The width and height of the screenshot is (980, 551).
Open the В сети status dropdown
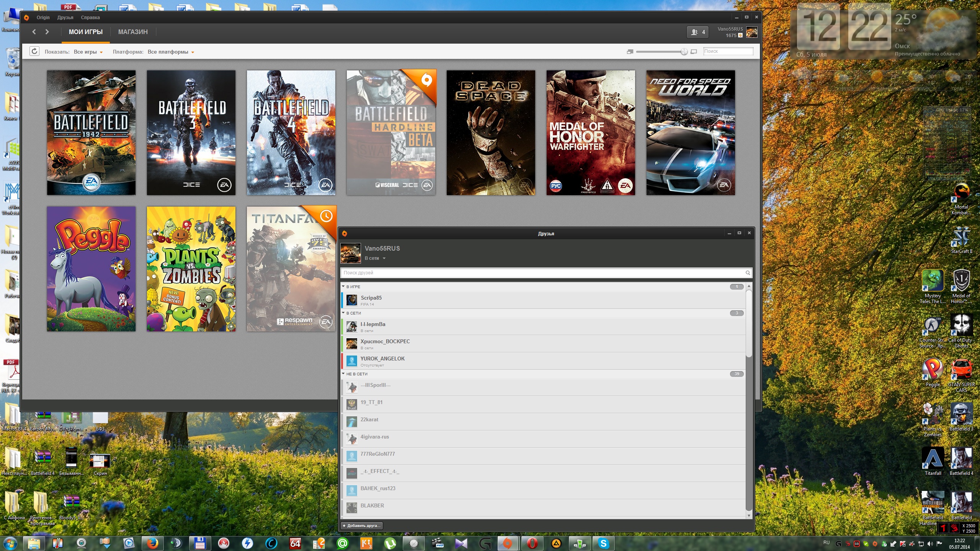point(375,258)
